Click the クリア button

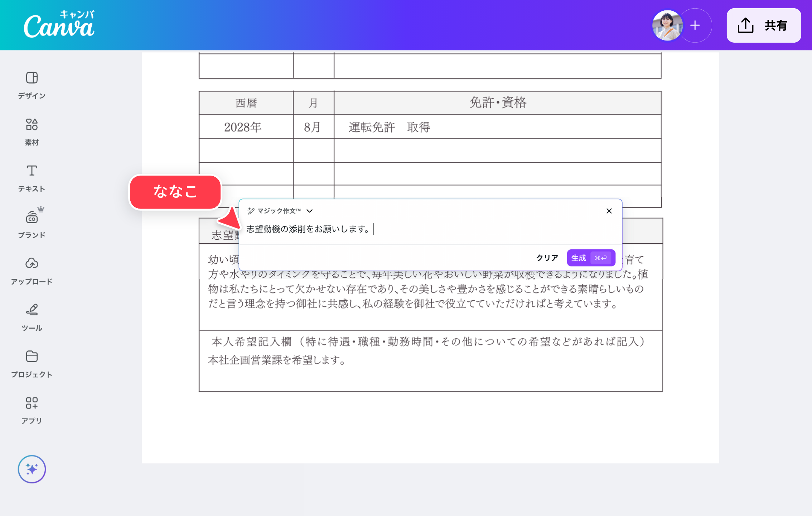[547, 258]
